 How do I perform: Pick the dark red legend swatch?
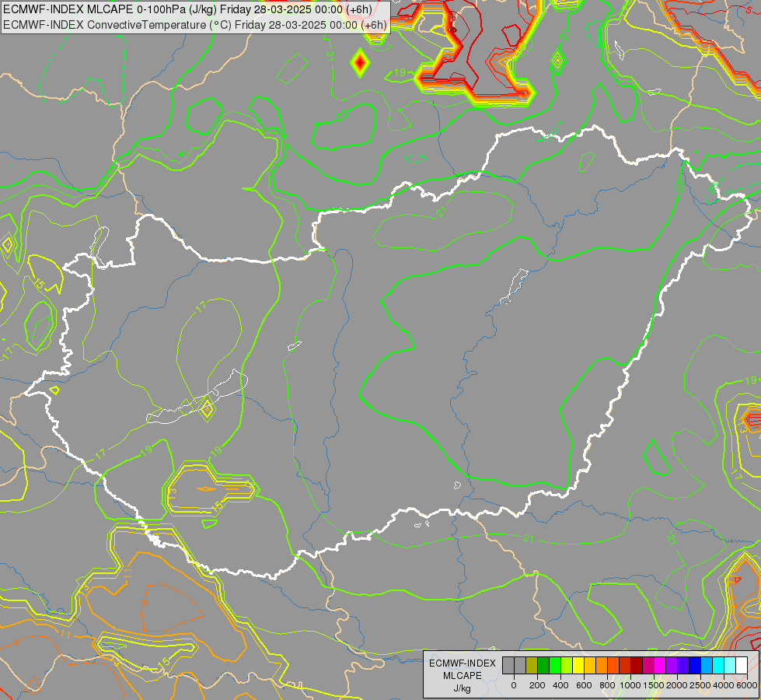pyautogui.click(x=637, y=666)
